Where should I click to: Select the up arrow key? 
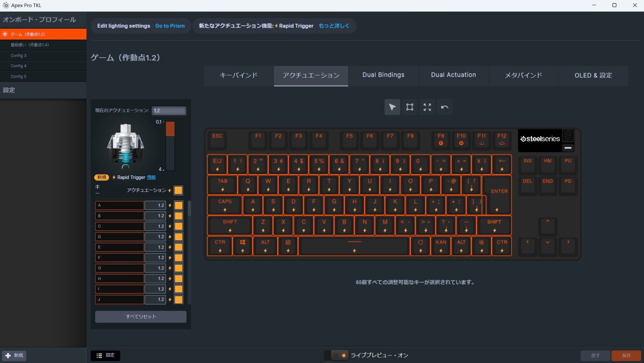click(x=548, y=226)
